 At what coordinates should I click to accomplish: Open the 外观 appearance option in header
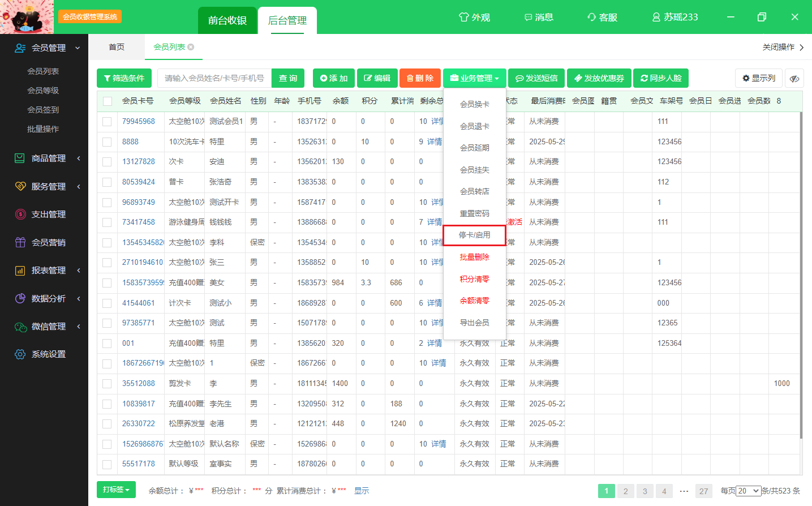[x=474, y=17]
